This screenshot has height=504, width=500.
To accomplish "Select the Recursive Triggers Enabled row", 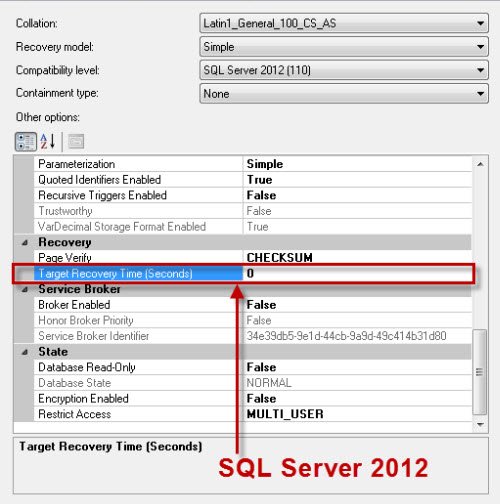I will 253,195.
